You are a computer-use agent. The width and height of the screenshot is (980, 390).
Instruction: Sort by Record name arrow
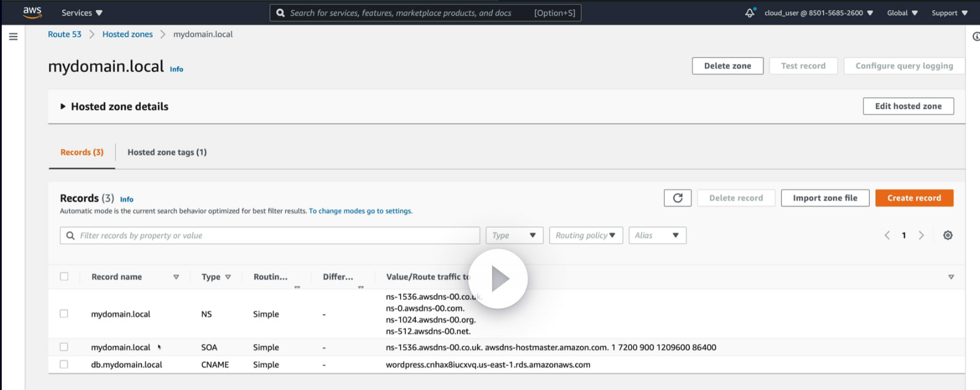[176, 277]
